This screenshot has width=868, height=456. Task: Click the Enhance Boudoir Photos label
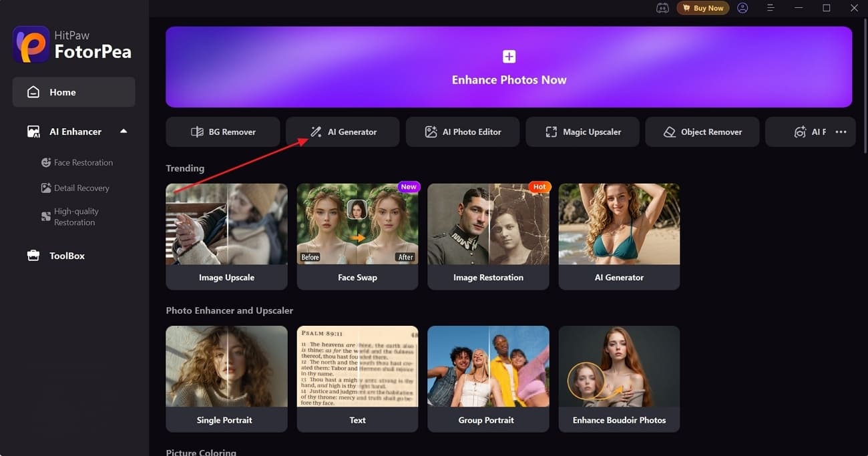(x=619, y=420)
